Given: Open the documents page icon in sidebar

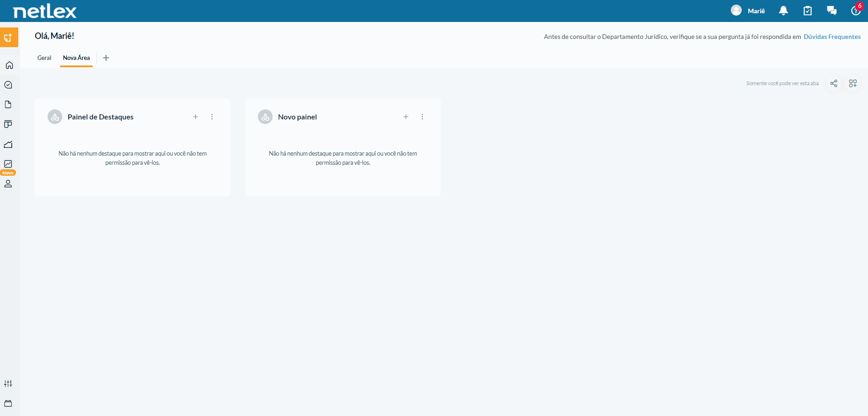Looking at the screenshot, I should 8,104.
